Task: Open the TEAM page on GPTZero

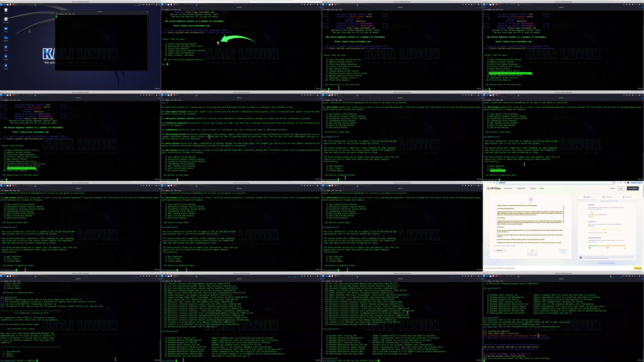Action: coord(542,188)
